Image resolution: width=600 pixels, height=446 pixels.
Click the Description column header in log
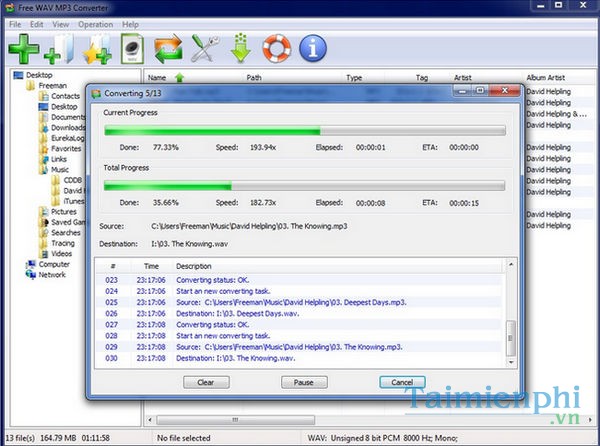pyautogui.click(x=194, y=266)
